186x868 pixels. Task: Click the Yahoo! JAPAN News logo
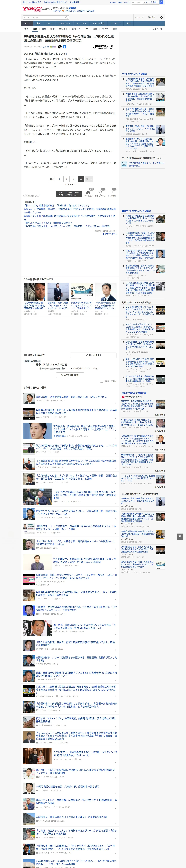point(37,9)
